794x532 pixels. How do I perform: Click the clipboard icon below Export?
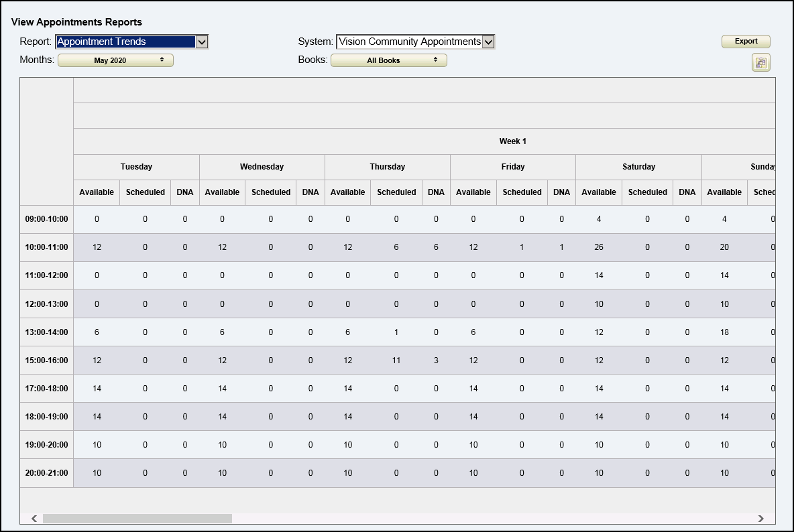(761, 63)
